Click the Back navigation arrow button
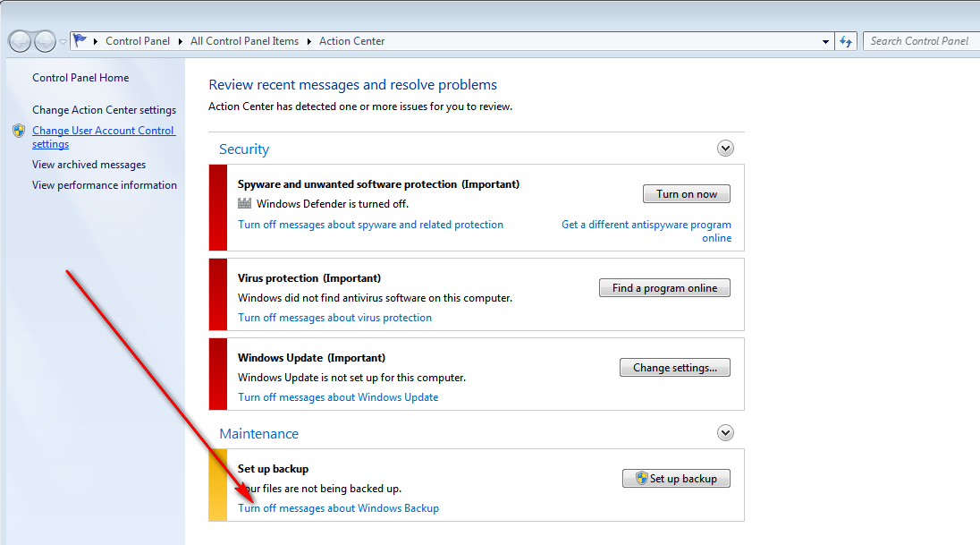The width and height of the screenshot is (980, 545). click(20, 41)
